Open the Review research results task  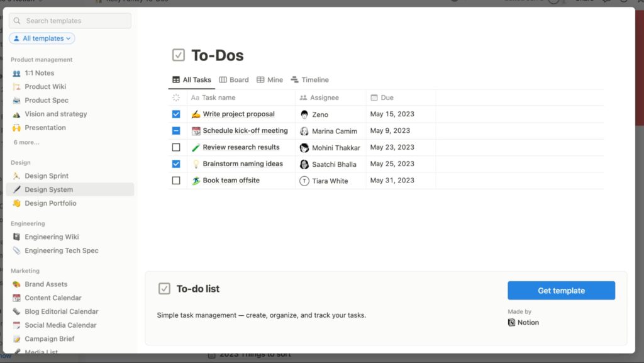pos(241,147)
